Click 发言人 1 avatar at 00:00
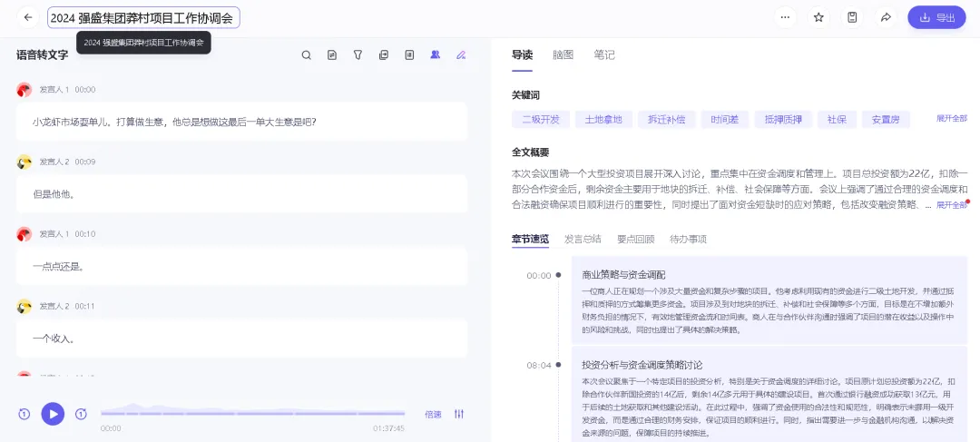The width and height of the screenshot is (980, 442). pyautogui.click(x=24, y=90)
